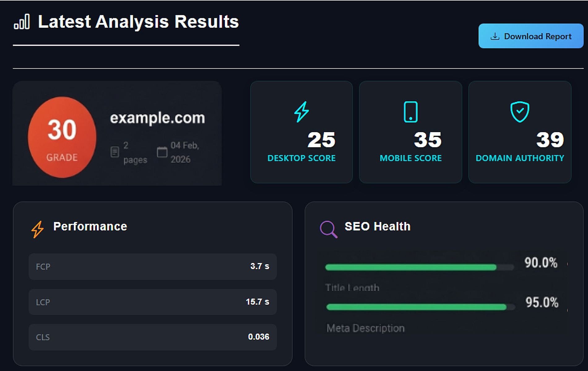Click the red 30 Grade circle

pyautogui.click(x=62, y=137)
